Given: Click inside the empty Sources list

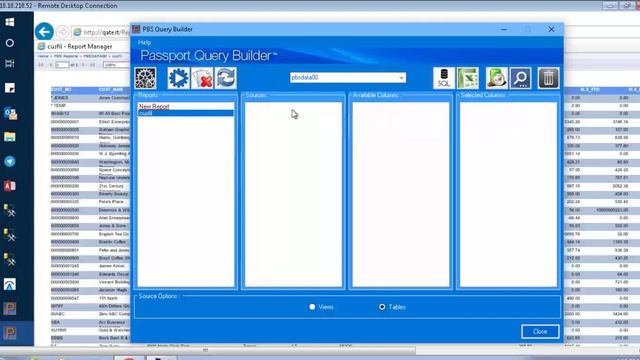Looking at the screenshot, I should [x=293, y=194].
